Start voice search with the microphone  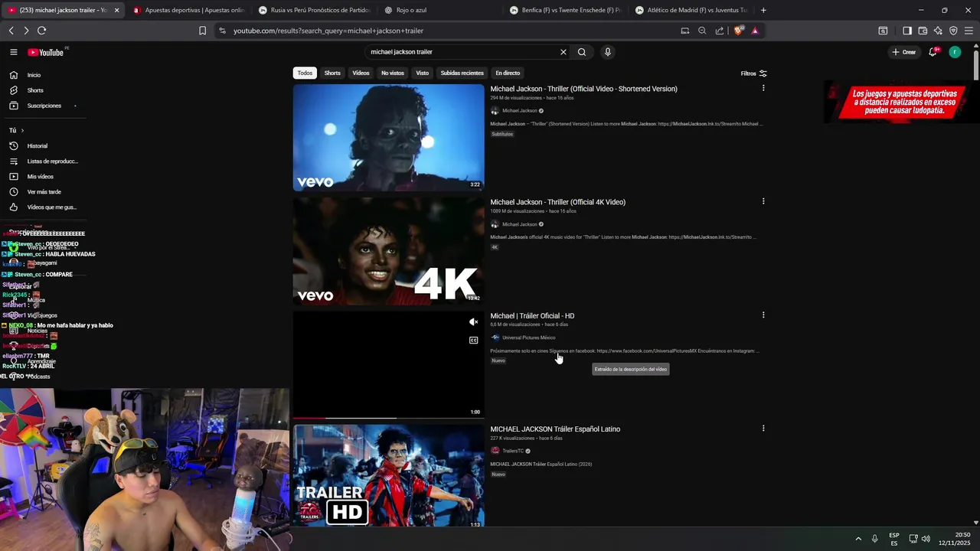[x=608, y=52]
